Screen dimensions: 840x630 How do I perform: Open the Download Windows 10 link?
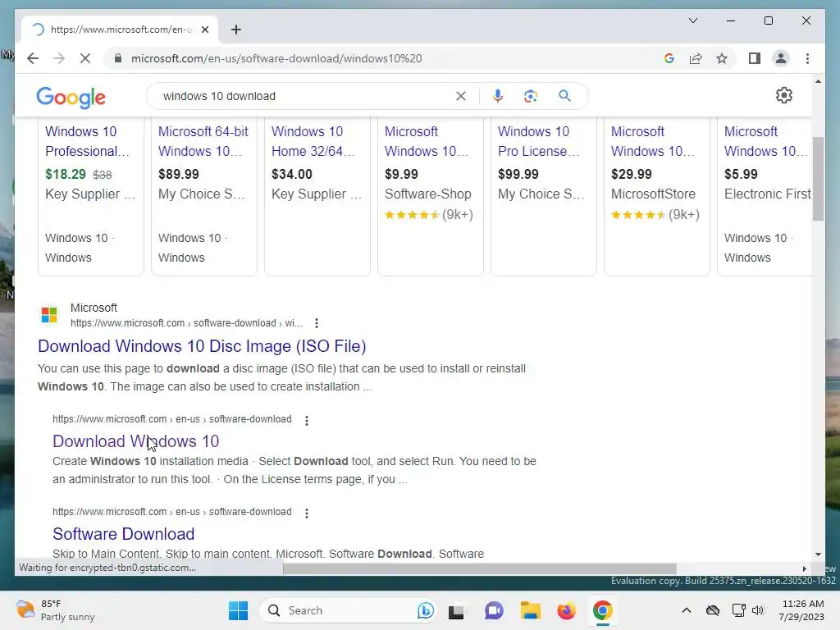[135, 441]
